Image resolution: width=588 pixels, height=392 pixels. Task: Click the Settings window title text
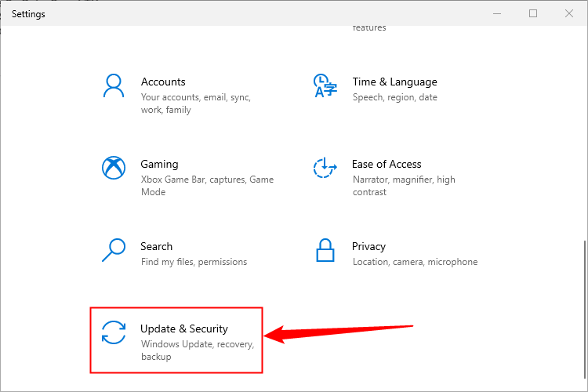(28, 14)
